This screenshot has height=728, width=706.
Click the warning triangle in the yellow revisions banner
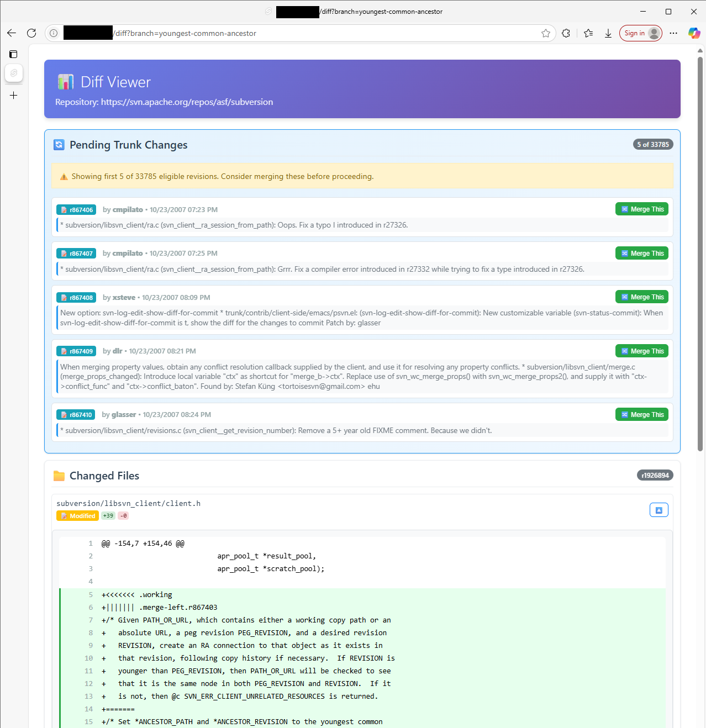click(64, 176)
